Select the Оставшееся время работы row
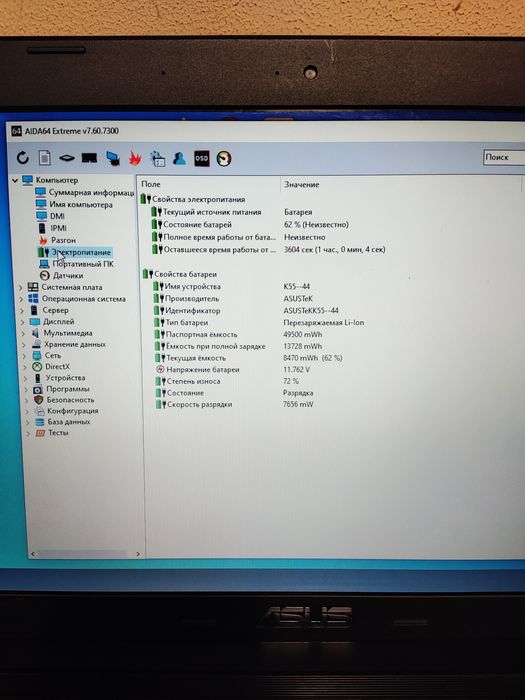The image size is (525, 700). click(268, 250)
